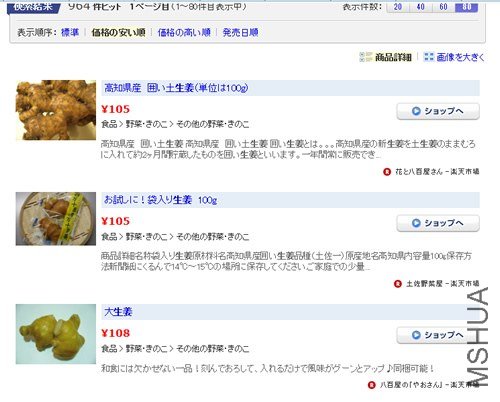This screenshot has height=402, width=500.
Task: Click Rakuten icon beside 花と八百屋さん shop
Action: coord(387,172)
